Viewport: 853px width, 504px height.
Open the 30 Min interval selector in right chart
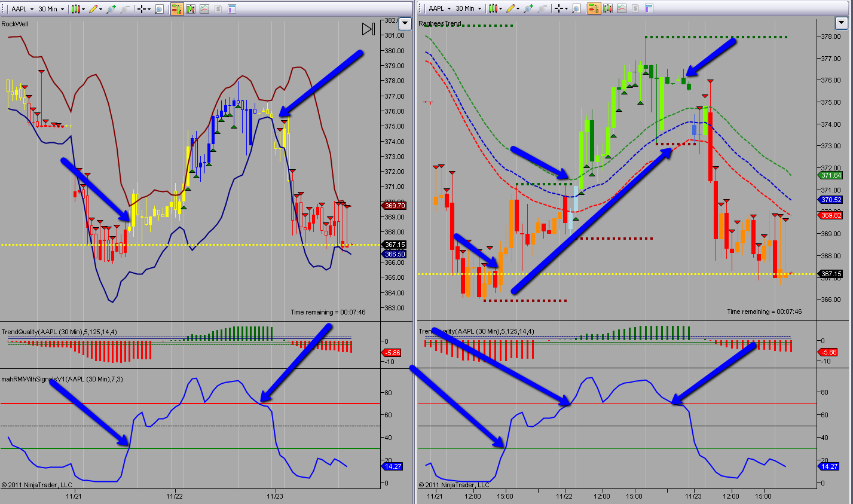pyautogui.click(x=468, y=9)
